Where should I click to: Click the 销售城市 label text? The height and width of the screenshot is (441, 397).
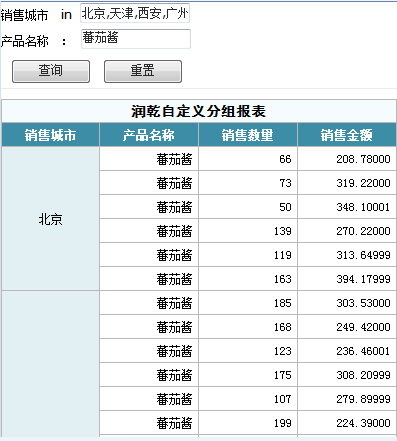click(x=24, y=15)
